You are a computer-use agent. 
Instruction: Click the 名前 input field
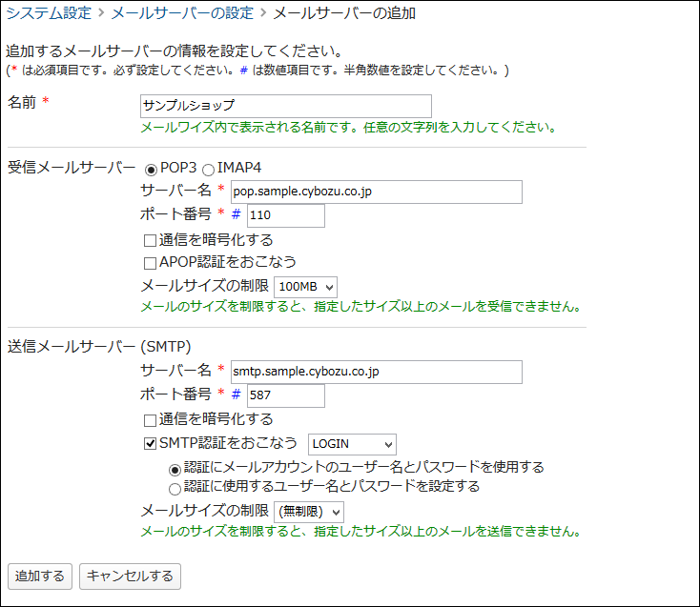click(285, 106)
